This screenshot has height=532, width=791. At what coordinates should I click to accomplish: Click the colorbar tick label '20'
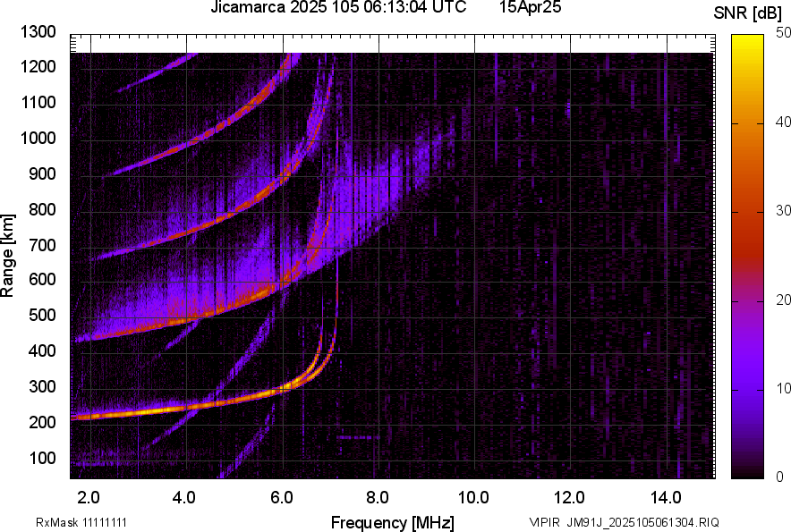tap(783, 300)
